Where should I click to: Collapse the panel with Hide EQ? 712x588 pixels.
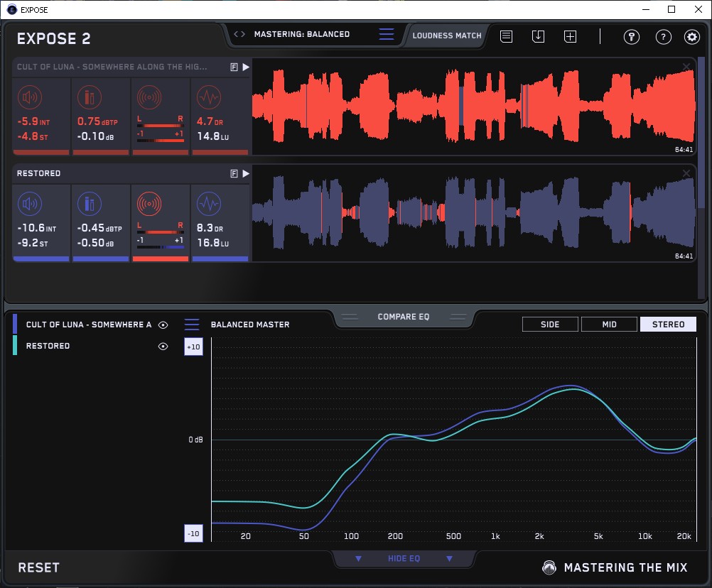point(404,559)
